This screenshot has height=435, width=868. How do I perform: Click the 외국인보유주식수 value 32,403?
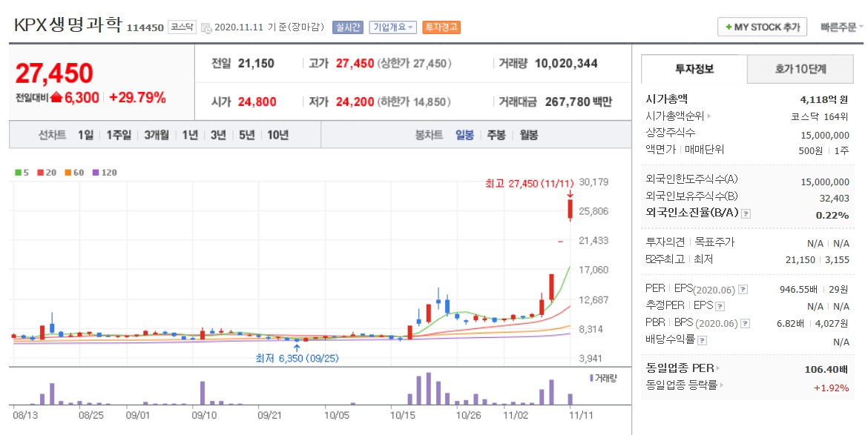(834, 199)
